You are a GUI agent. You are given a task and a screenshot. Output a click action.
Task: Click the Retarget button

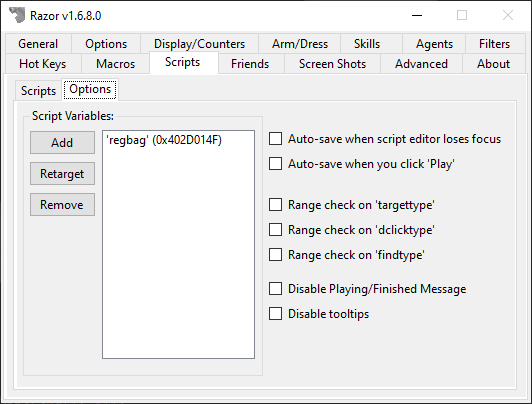click(x=62, y=174)
